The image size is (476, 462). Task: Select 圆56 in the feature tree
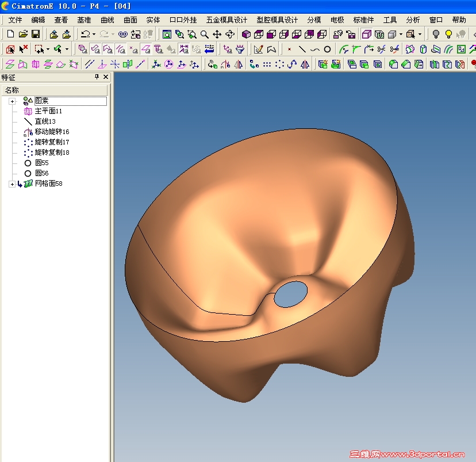41,173
